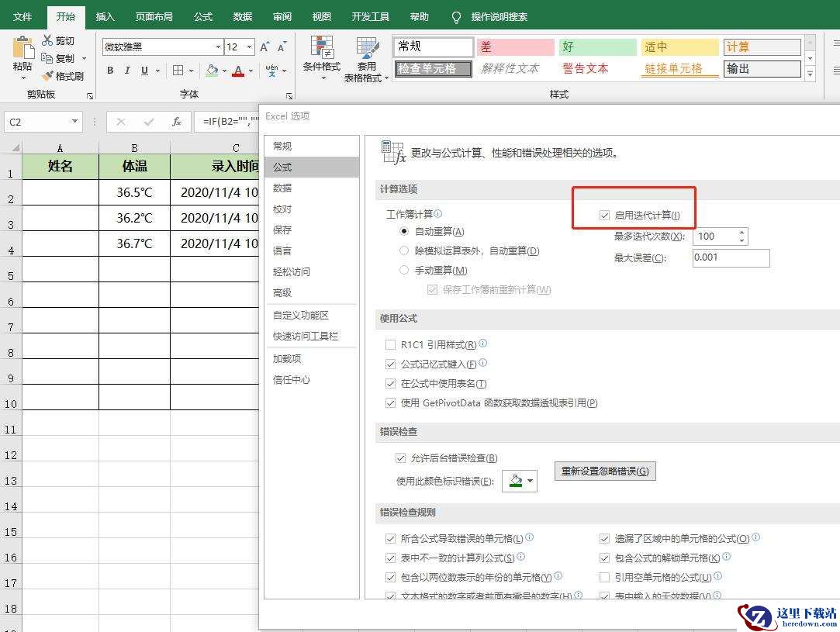The width and height of the screenshot is (840, 632).
Task: Open Format as Table icon
Action: 368,48
